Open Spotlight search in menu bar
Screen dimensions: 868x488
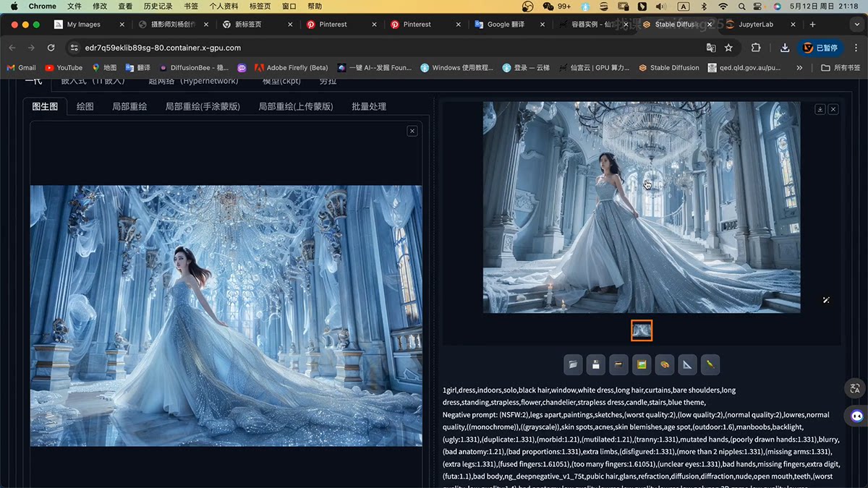(x=741, y=6)
